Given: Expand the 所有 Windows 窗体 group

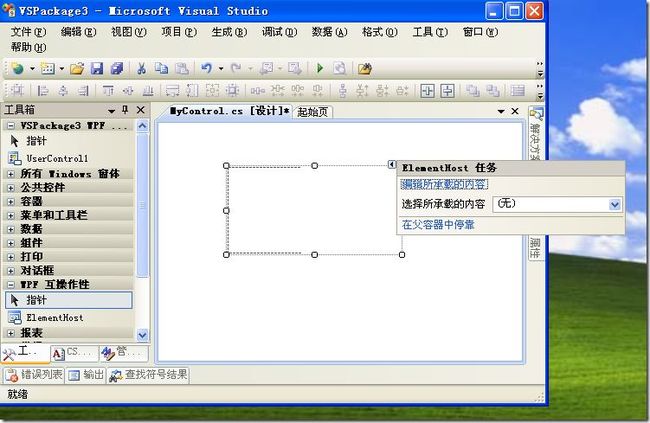Looking at the screenshot, I should tap(11, 174).
